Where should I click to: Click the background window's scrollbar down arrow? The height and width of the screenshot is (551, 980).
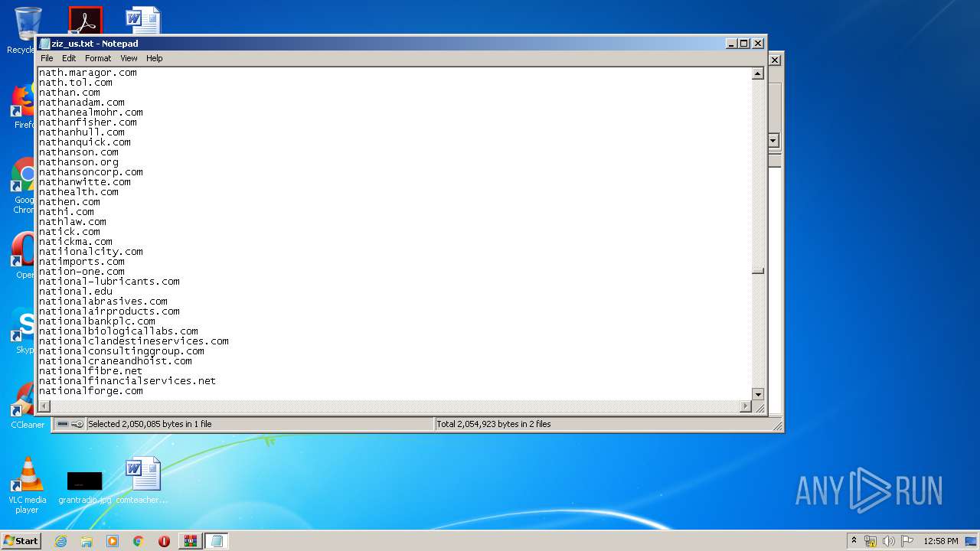point(773,141)
